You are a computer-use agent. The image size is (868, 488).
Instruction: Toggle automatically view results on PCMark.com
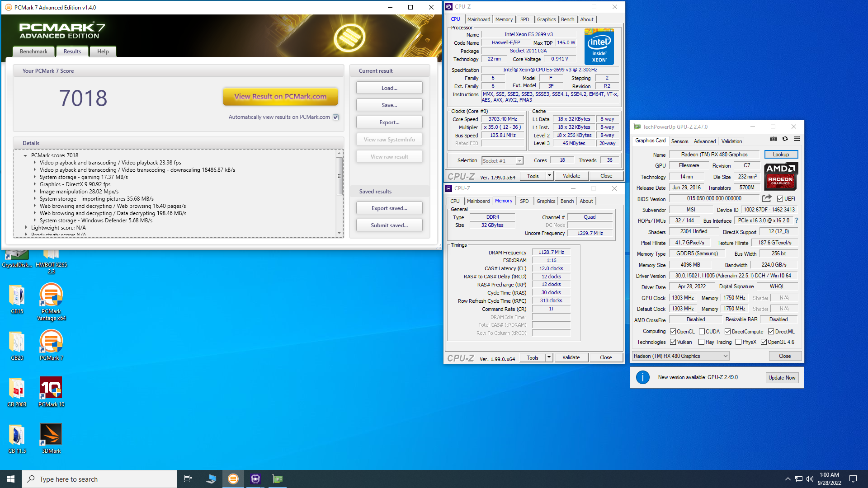point(336,117)
